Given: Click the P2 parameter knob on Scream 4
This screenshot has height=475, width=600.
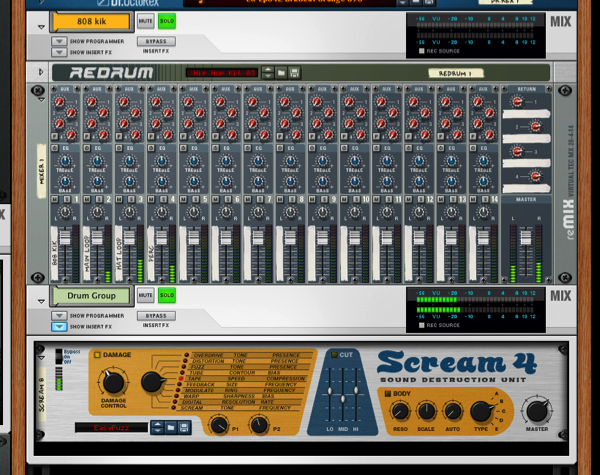Looking at the screenshot, I should coord(259,425).
